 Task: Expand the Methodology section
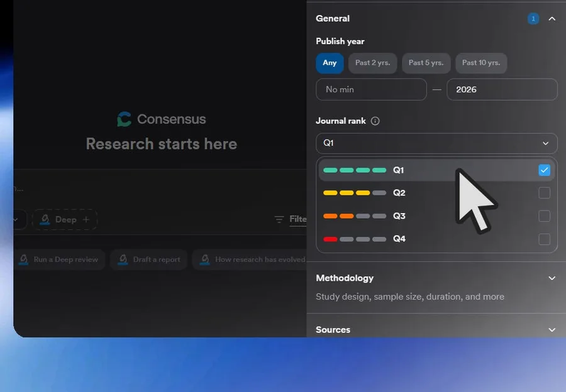click(x=552, y=278)
